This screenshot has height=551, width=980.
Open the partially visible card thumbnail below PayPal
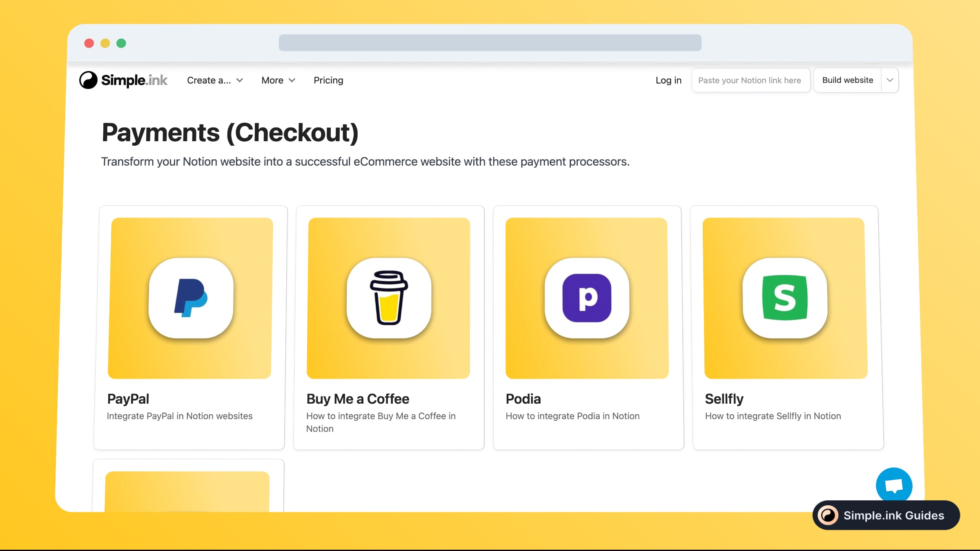187,491
